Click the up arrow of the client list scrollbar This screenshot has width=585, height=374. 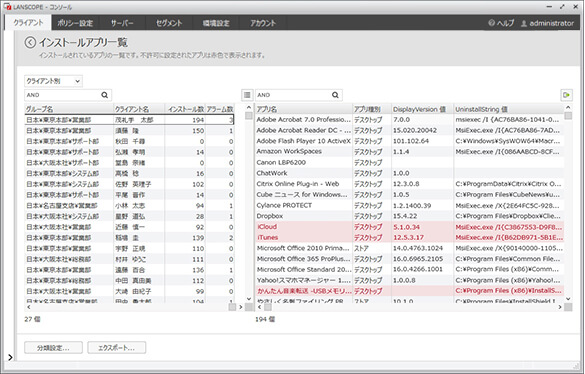coord(249,108)
